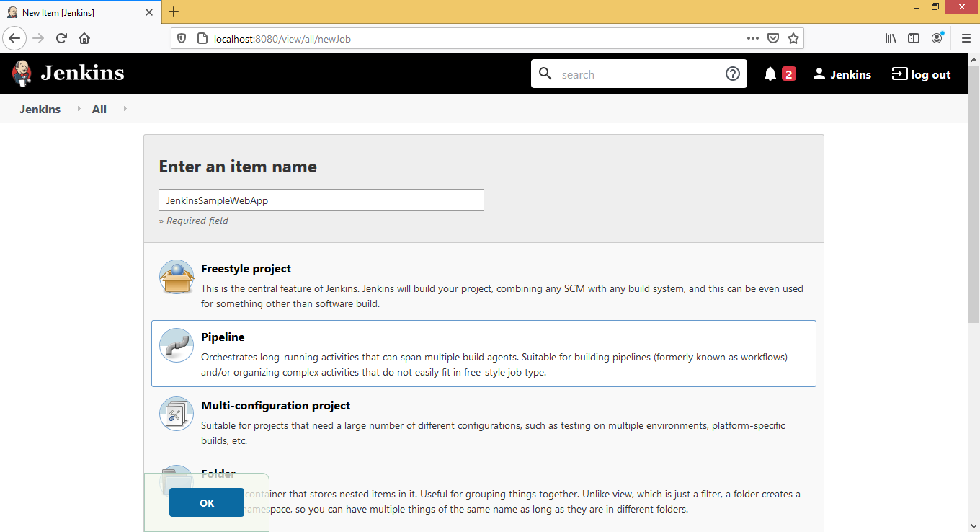Open the Jenkins user profile link
Viewport: 980px width, 532px height.
[x=842, y=74]
